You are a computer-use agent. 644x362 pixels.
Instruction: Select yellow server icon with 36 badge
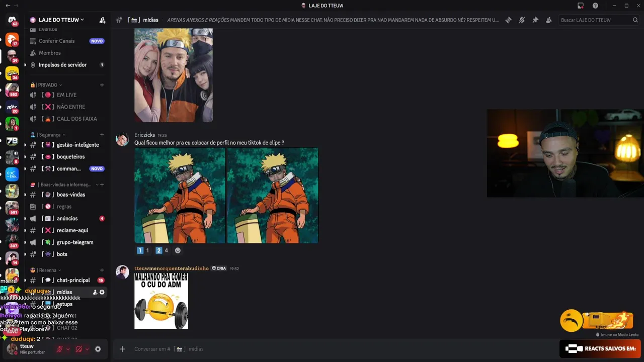(x=12, y=73)
